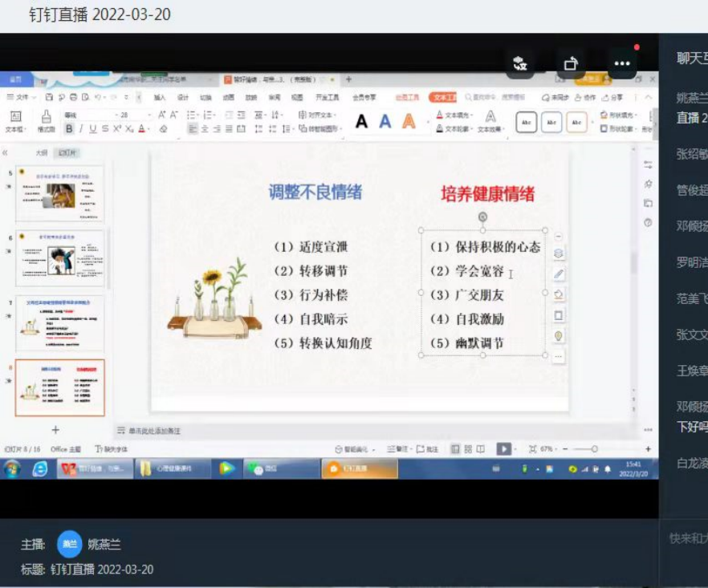Image resolution: width=708 pixels, height=588 pixels.
Task: Click the print icon in quick access toolbar
Action: click(x=73, y=97)
